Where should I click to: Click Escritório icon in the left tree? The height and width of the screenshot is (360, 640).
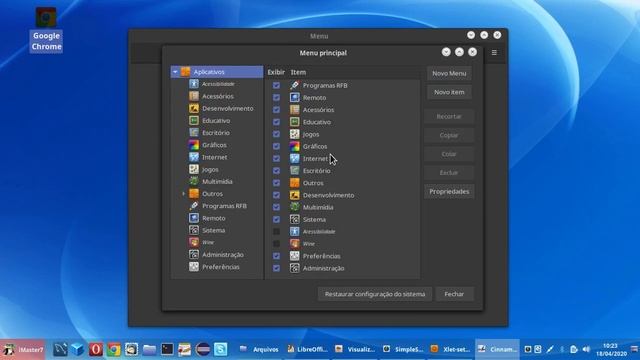click(x=194, y=133)
